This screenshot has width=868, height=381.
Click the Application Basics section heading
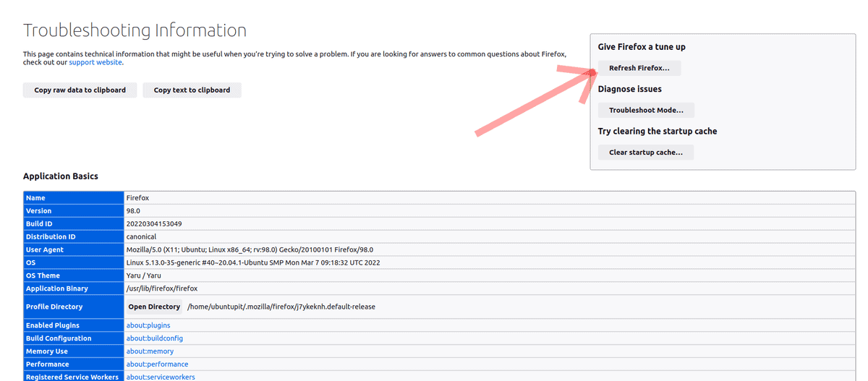tap(61, 176)
